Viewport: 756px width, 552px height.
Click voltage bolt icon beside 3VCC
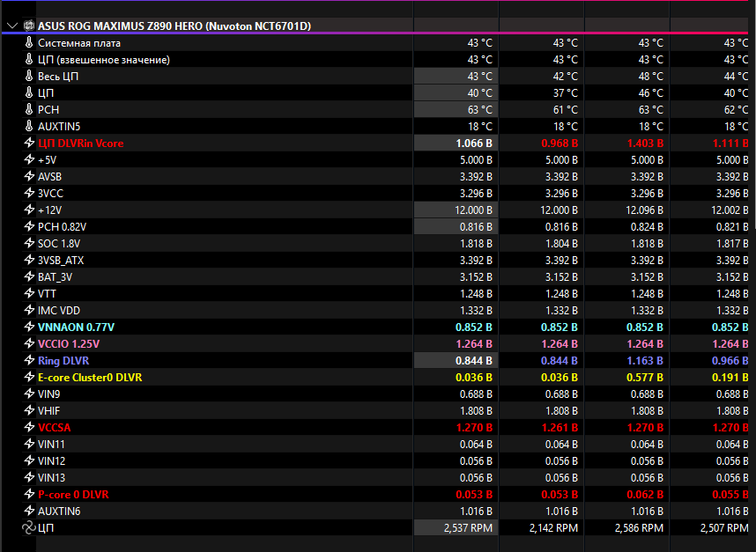29,193
